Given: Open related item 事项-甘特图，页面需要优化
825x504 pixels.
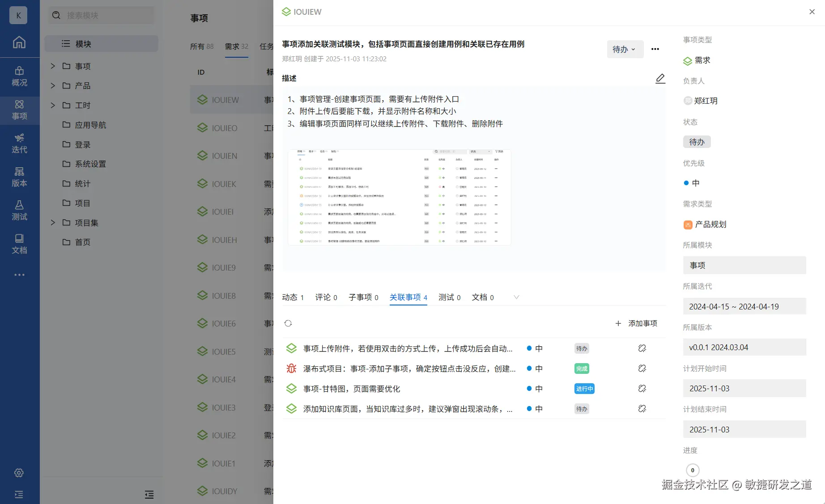Looking at the screenshot, I should coord(352,389).
